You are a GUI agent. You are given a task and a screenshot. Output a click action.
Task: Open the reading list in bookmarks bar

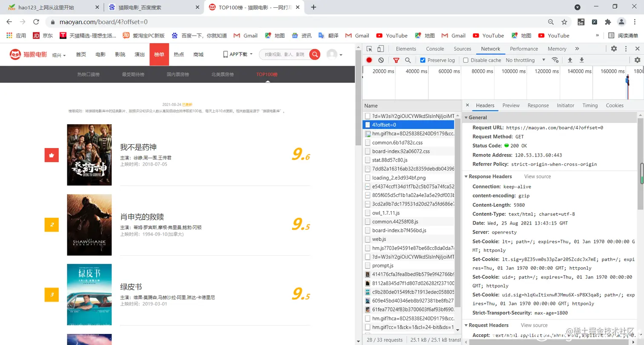[x=623, y=36]
